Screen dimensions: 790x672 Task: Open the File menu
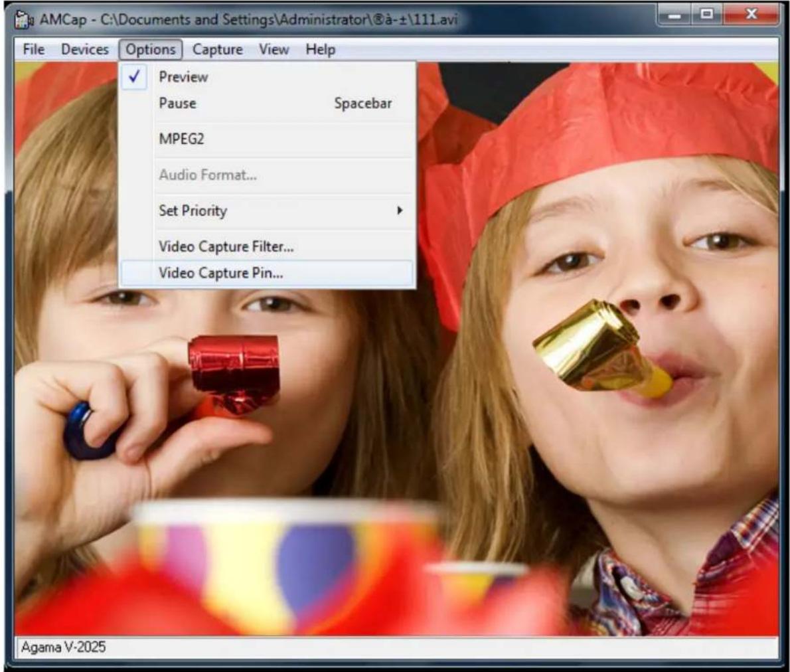34,49
